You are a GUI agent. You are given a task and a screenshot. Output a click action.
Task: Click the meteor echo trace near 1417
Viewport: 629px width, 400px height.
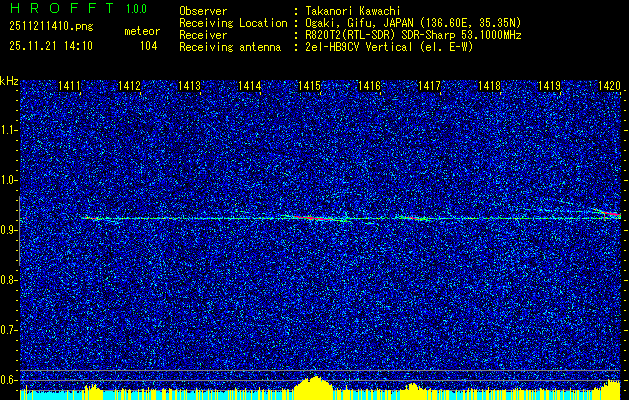(x=414, y=218)
